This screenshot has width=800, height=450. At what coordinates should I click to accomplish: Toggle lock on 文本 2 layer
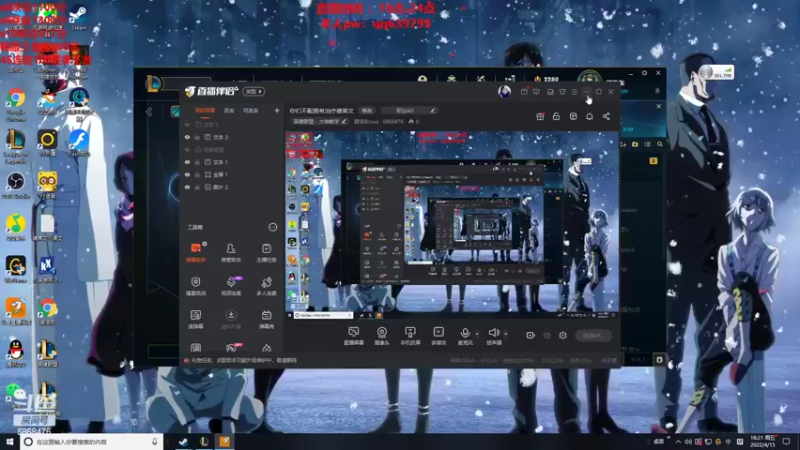pyautogui.click(x=197, y=137)
